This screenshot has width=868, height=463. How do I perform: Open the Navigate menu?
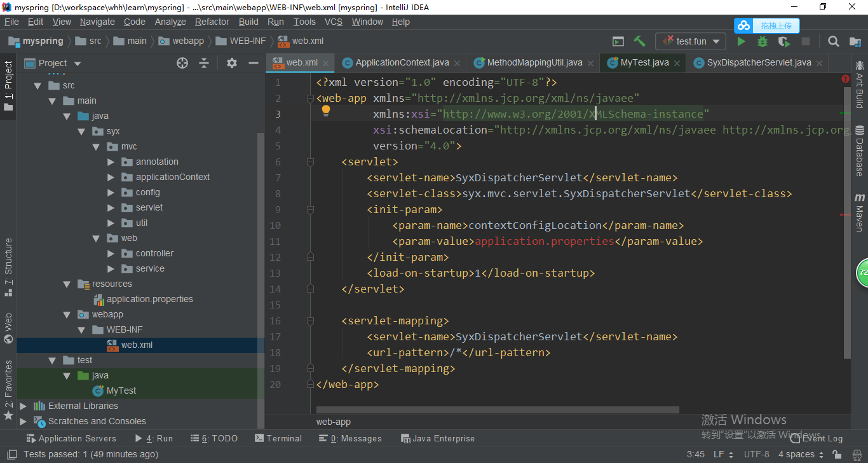pyautogui.click(x=97, y=22)
